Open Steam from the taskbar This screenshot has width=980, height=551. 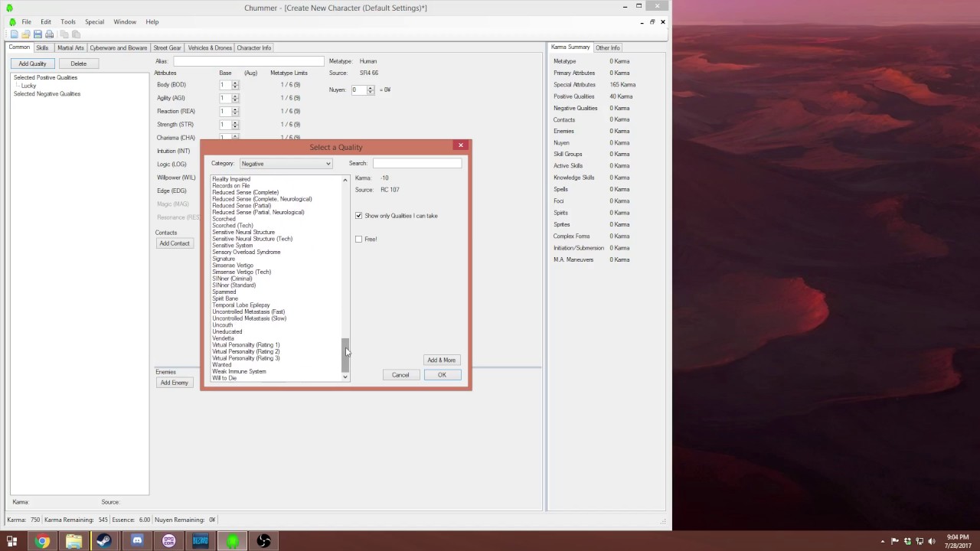pyautogui.click(x=104, y=541)
